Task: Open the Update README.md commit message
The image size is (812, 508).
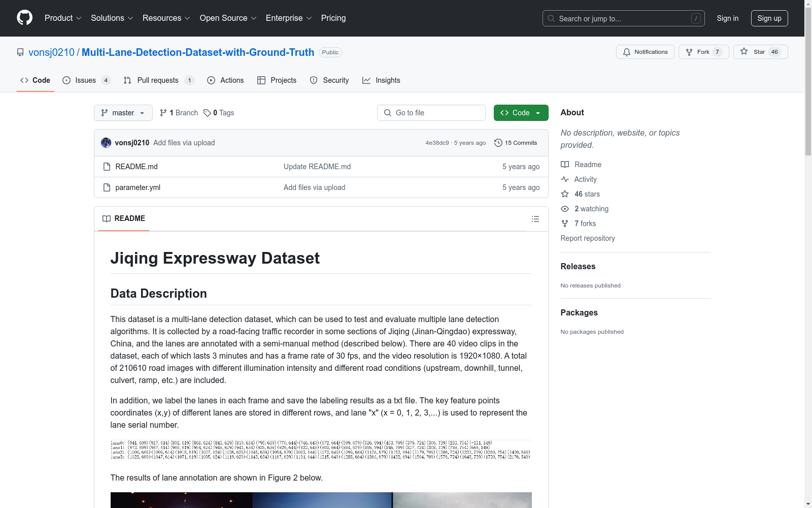Action: (x=317, y=167)
